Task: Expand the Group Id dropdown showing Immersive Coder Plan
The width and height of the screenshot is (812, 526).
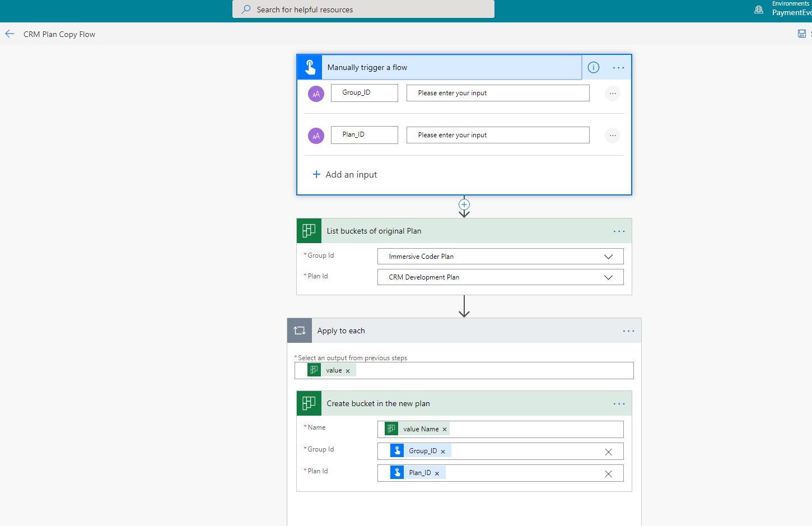Action: point(608,257)
